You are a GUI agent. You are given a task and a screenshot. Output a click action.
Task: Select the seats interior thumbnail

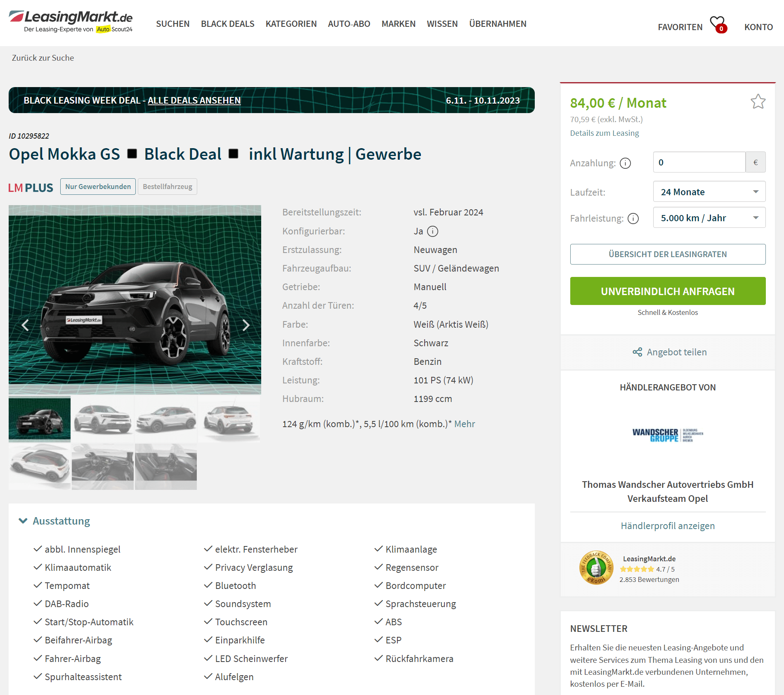(x=166, y=467)
